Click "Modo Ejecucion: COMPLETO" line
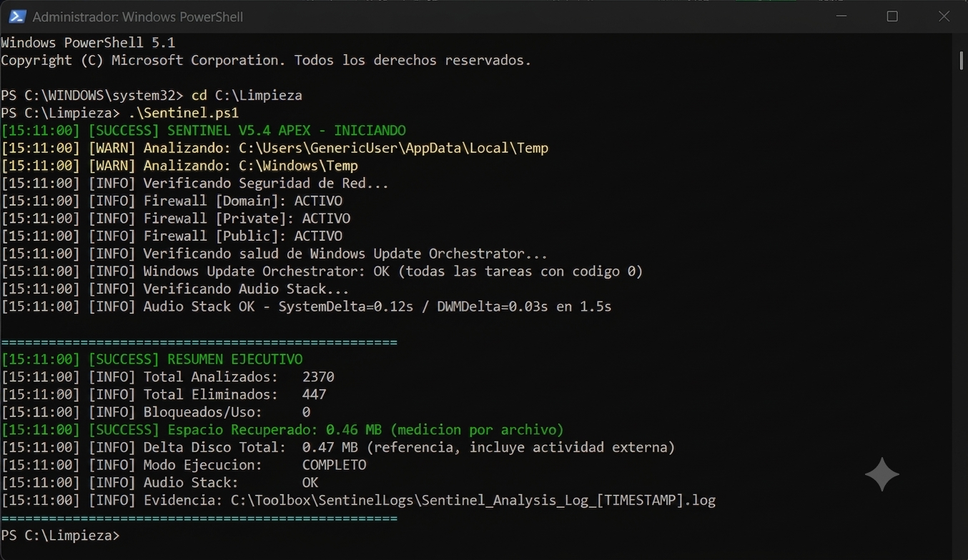The image size is (968, 560). (184, 465)
